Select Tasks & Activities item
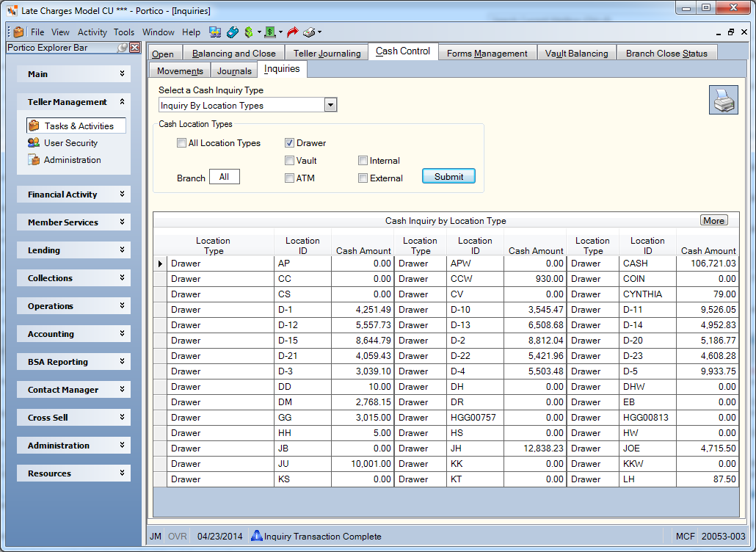This screenshot has height=552, width=756. 76,126
